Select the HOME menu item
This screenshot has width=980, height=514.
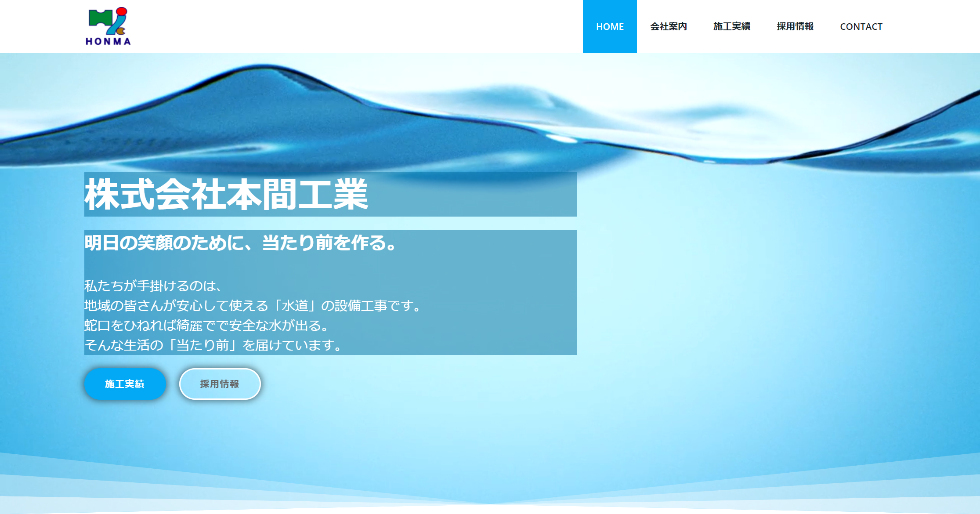pos(610,26)
